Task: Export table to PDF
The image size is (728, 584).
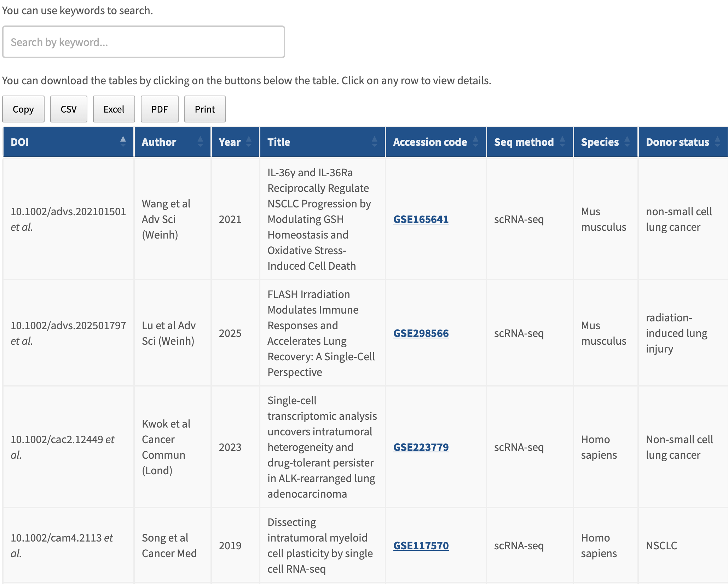Action: pyautogui.click(x=160, y=109)
